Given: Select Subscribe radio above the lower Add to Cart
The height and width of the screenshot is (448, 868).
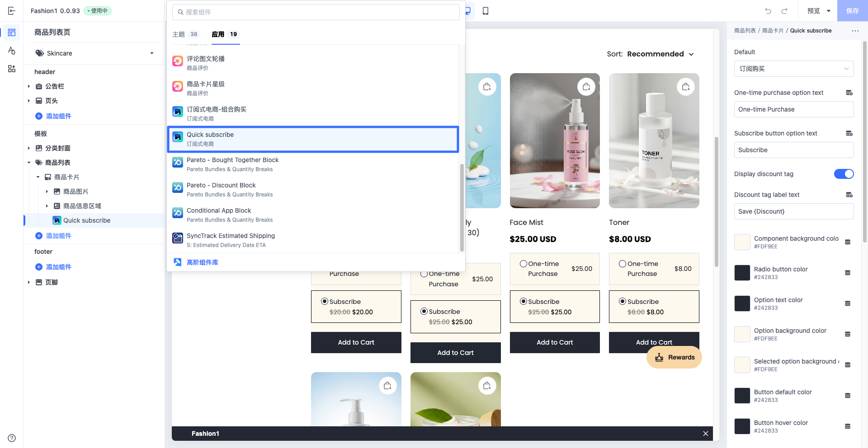Looking at the screenshot, I should 424,312.
